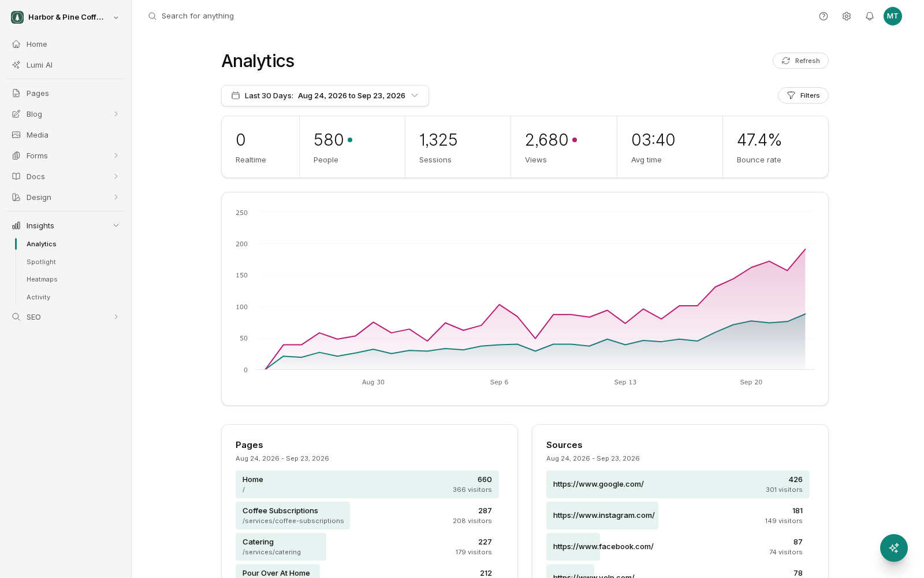Click the Harbor & Pine Coffee logo icon
The height and width of the screenshot is (578, 924).
tap(17, 17)
